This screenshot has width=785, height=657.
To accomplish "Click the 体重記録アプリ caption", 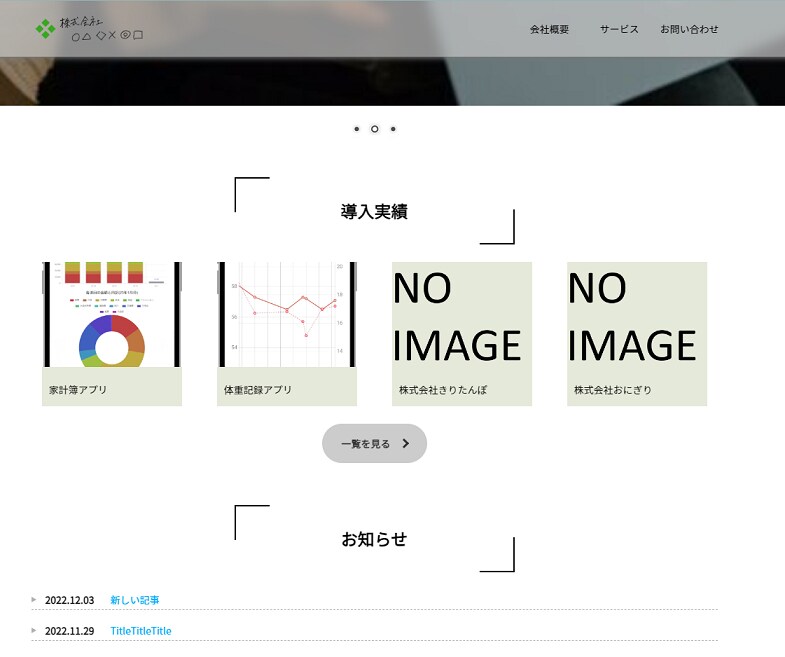I will point(258,390).
